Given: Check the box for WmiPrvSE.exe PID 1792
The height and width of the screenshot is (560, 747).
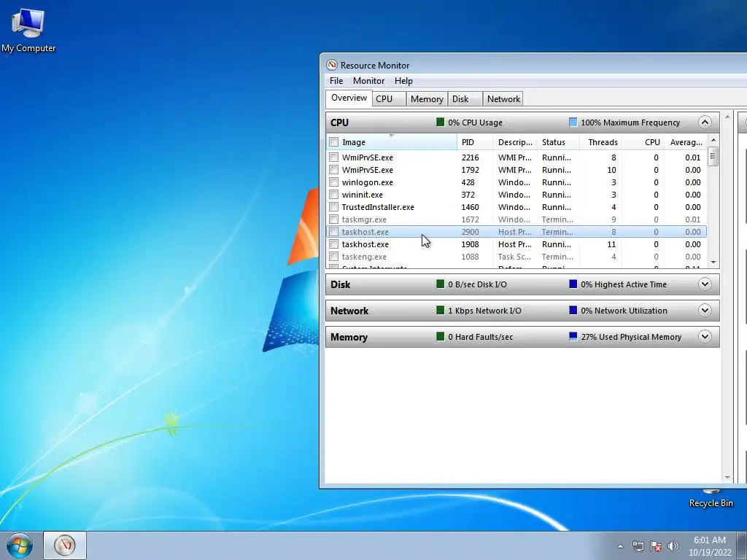Looking at the screenshot, I should point(334,169).
